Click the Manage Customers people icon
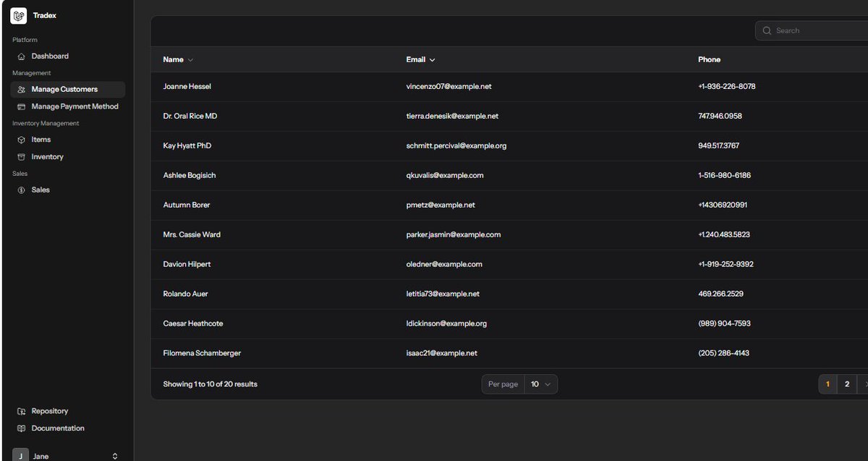868x461 pixels. (22, 90)
